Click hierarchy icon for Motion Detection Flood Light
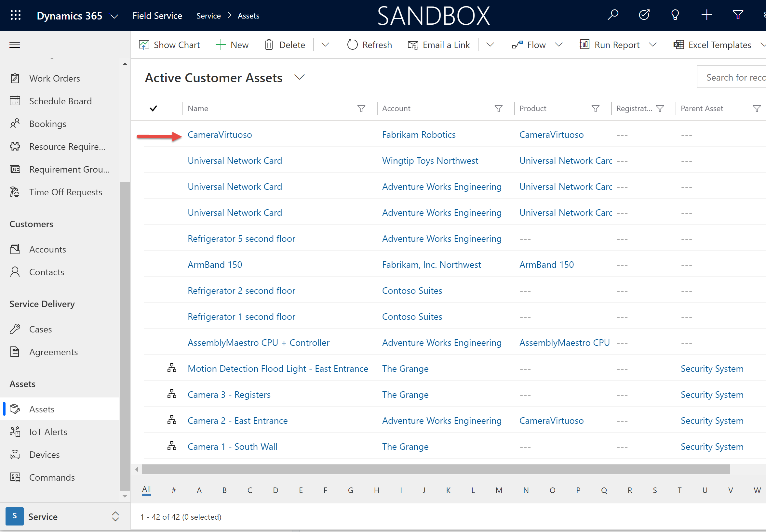The image size is (766, 532). [x=172, y=368]
